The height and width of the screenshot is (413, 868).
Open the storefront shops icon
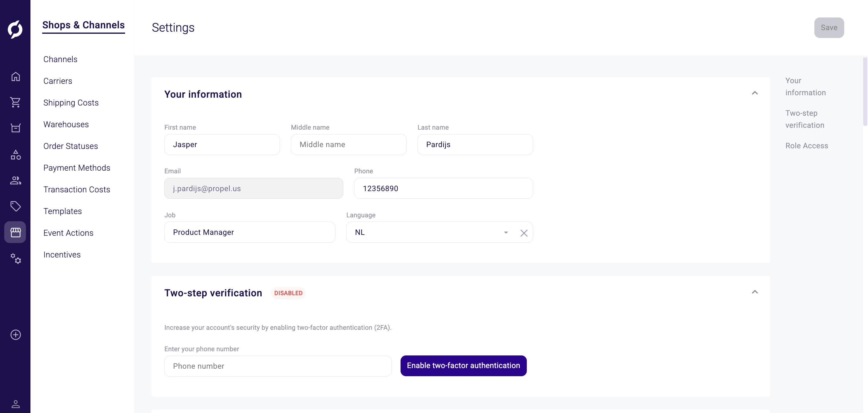point(15,232)
